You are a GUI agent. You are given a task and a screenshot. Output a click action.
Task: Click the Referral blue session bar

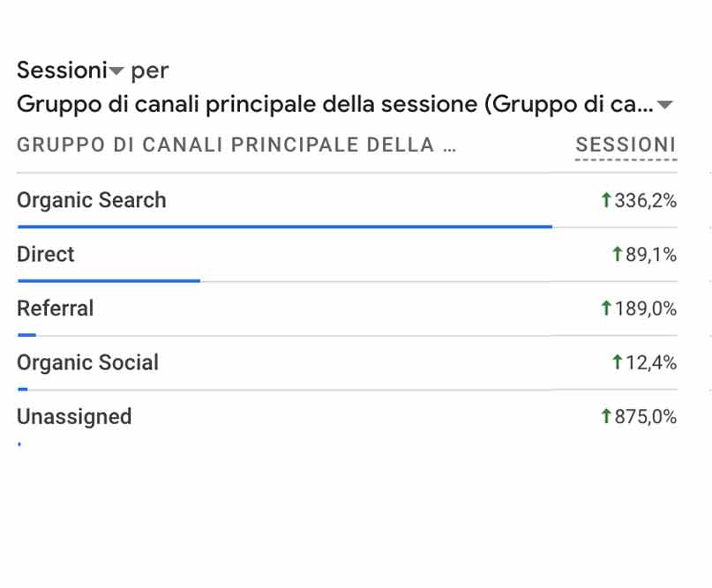click(26, 335)
